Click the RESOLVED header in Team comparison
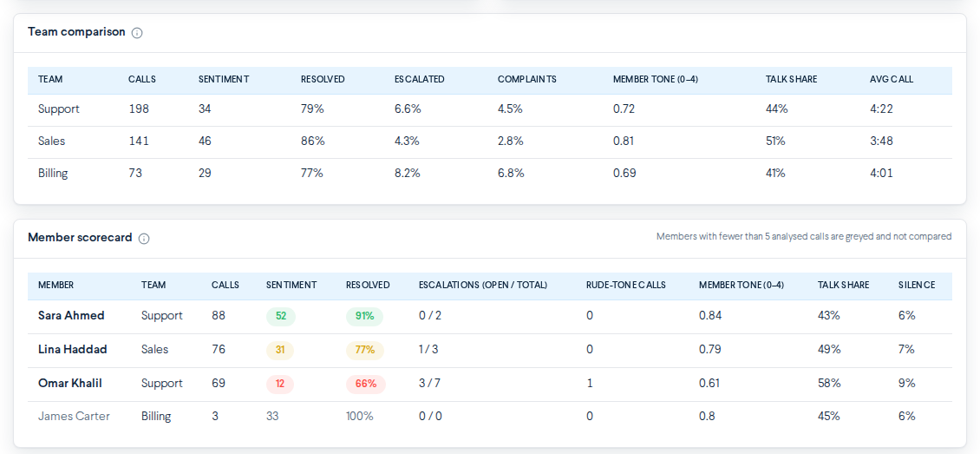980x454 pixels. point(323,79)
